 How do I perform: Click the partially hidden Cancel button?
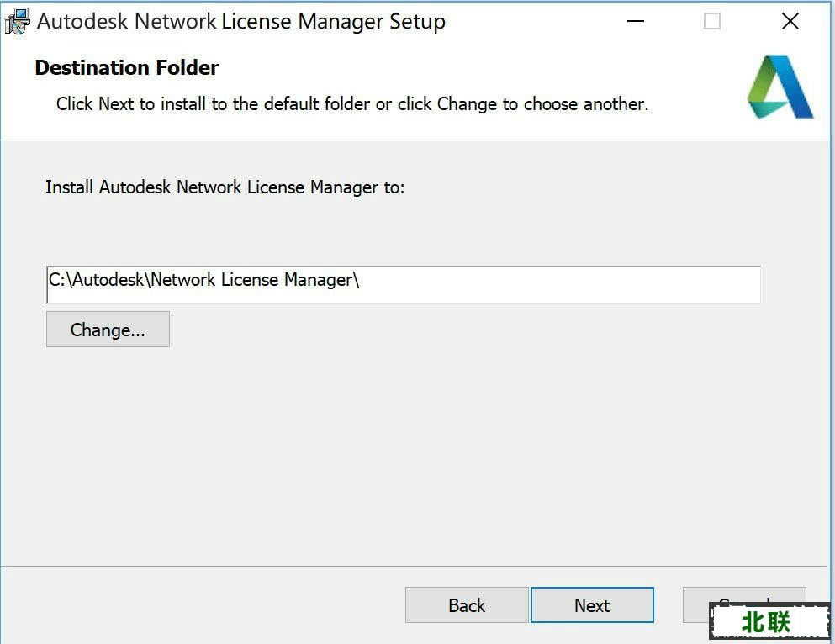pyautogui.click(x=696, y=604)
